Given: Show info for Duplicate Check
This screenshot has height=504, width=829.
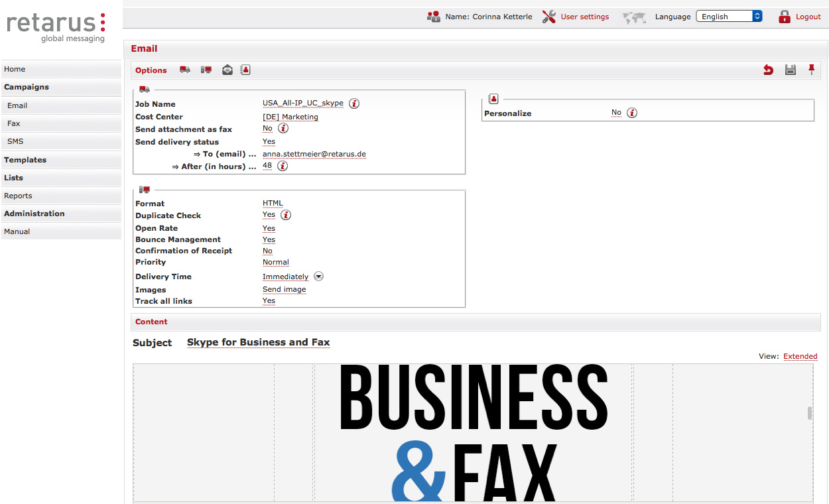Looking at the screenshot, I should click(x=286, y=215).
